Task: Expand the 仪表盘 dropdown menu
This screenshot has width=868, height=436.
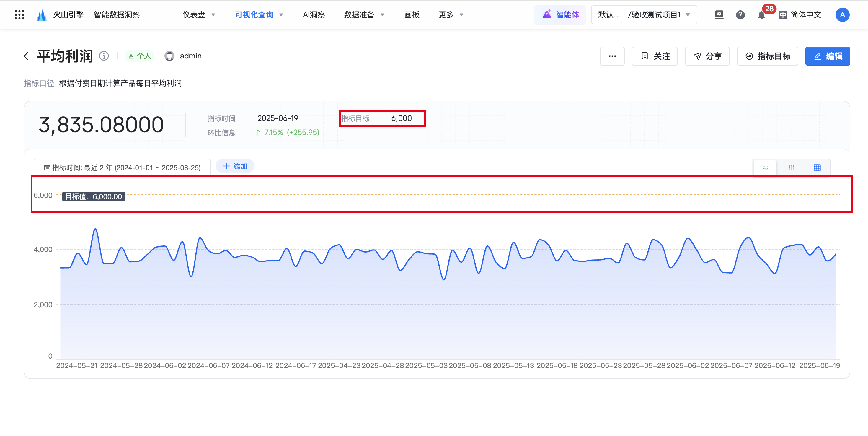Action: [198, 15]
